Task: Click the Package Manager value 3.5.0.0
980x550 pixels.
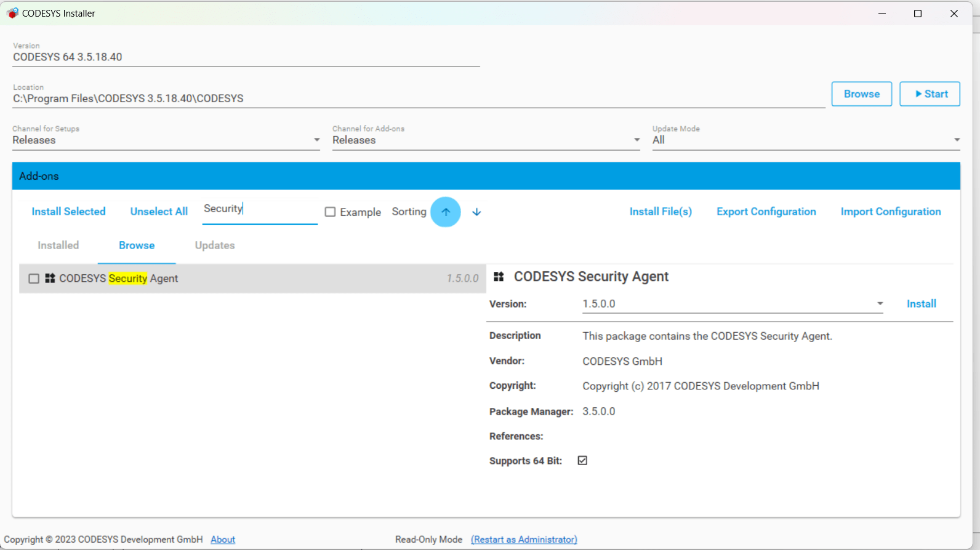Action: coord(599,412)
